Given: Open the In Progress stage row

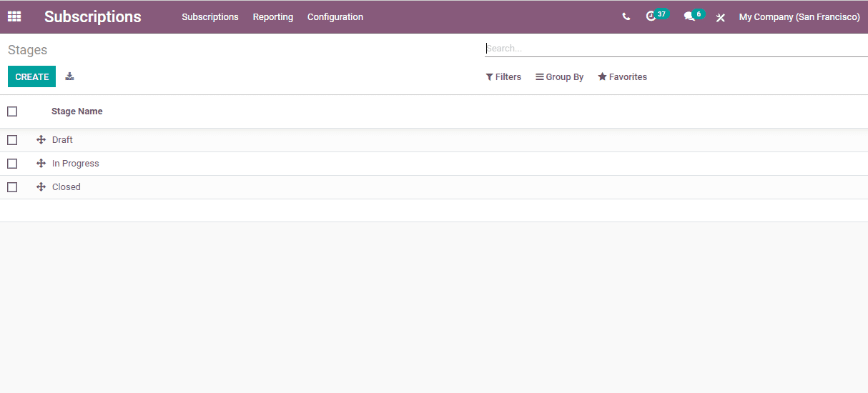Looking at the screenshot, I should (434, 164).
